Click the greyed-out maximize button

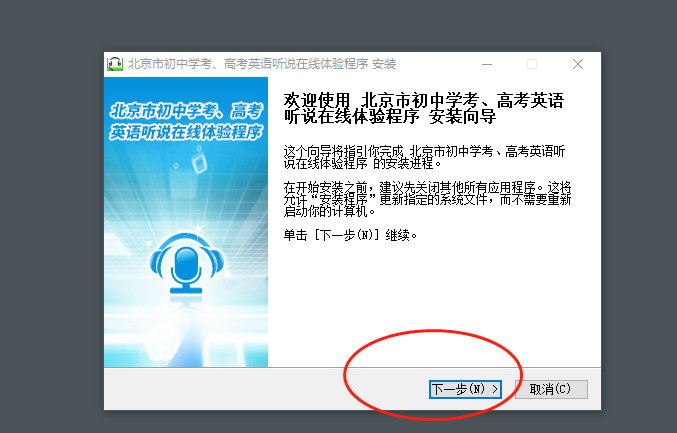(532, 64)
